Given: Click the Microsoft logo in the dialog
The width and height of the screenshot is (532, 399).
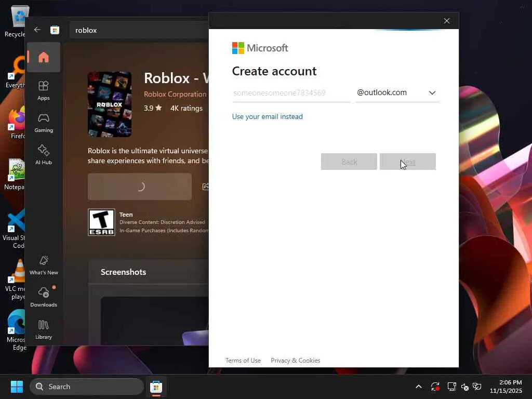Looking at the screenshot, I should tap(260, 48).
